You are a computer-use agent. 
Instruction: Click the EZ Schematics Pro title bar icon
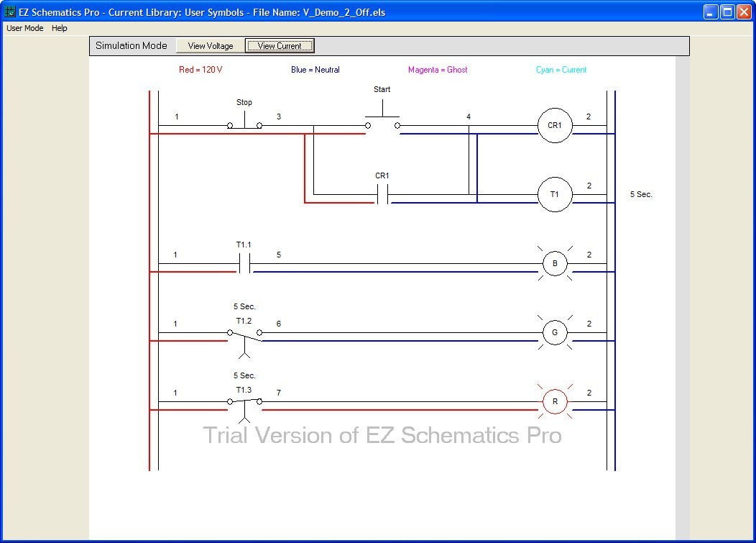[9, 12]
